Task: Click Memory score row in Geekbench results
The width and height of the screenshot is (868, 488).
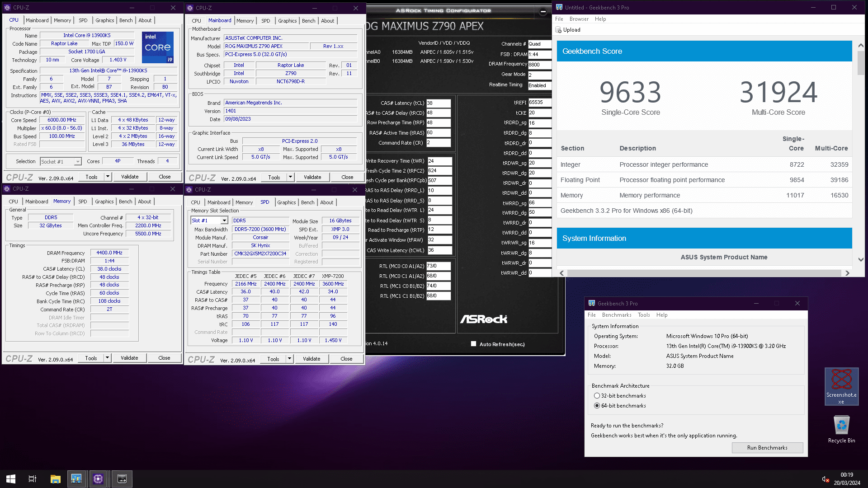Action: [704, 195]
